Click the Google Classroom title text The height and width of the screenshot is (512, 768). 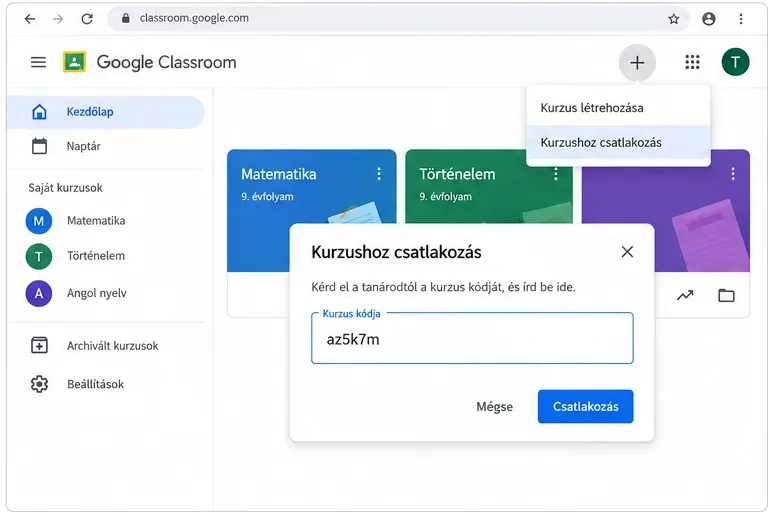[167, 62]
